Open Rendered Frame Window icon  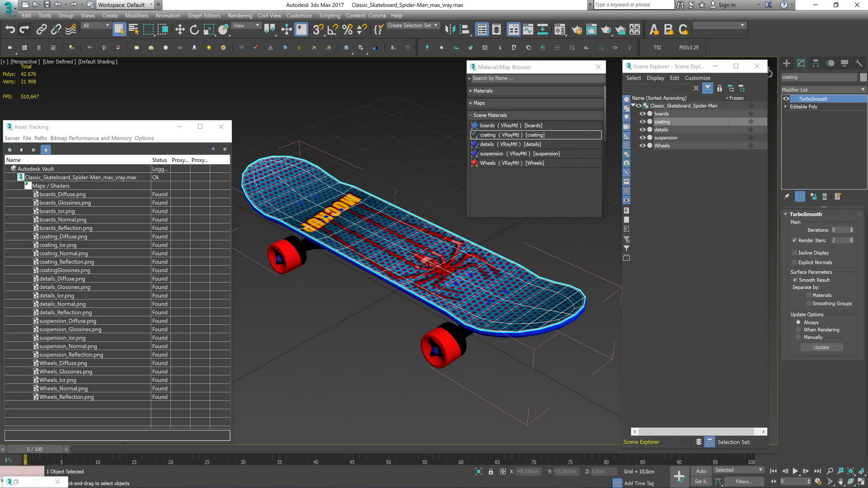591,30
